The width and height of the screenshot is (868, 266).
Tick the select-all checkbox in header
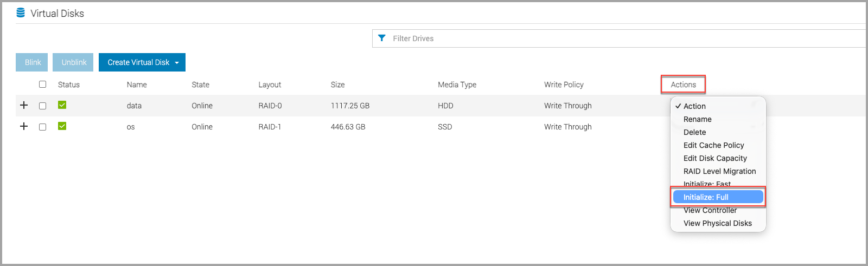42,85
